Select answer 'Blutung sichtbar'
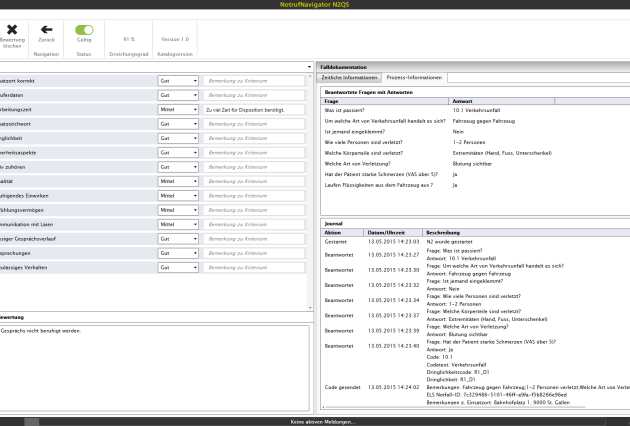 (472, 164)
